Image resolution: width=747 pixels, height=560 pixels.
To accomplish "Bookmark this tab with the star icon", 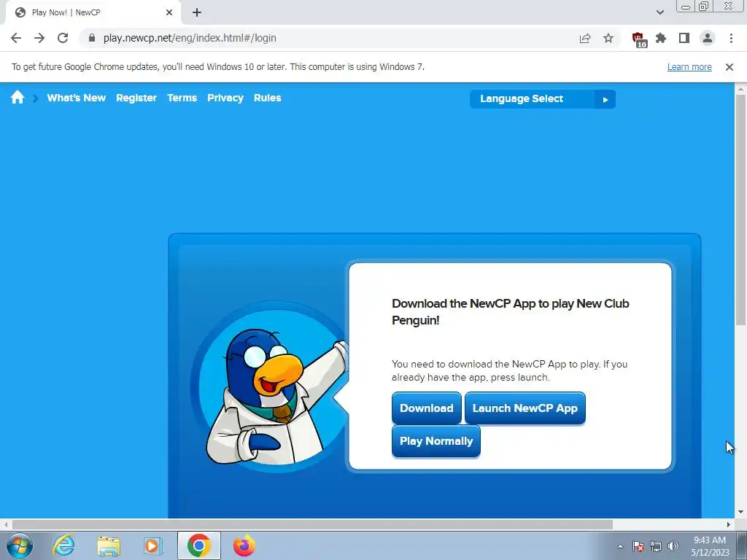I will pos(608,38).
